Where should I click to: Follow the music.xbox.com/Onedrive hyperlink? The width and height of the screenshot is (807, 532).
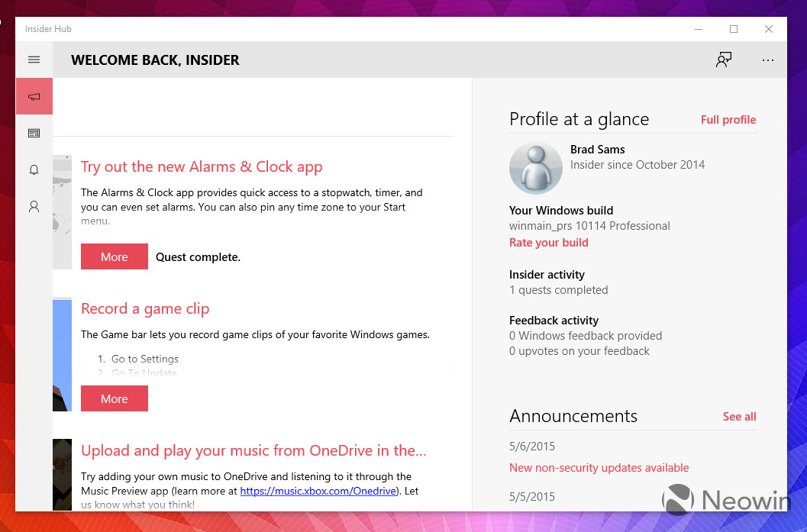318,491
